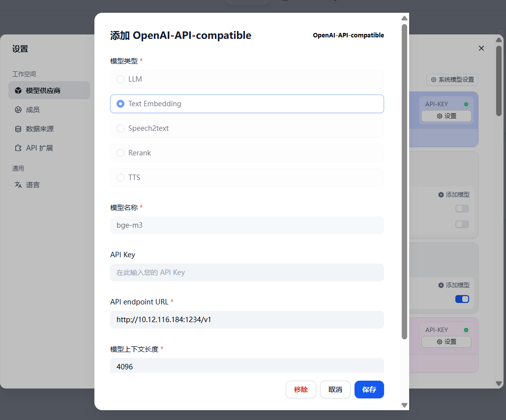This screenshot has height=420, width=506.
Task: Click the upper 添加模型 link
Action: click(454, 195)
